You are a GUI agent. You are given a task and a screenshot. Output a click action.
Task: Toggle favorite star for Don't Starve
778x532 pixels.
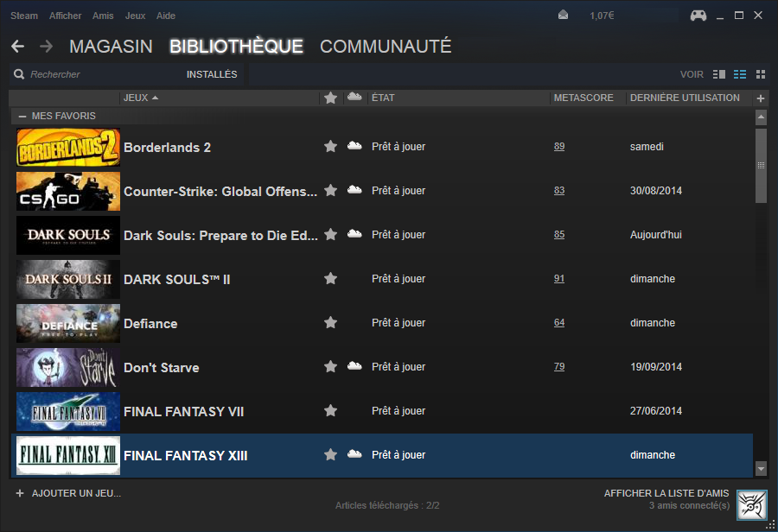pyautogui.click(x=330, y=366)
